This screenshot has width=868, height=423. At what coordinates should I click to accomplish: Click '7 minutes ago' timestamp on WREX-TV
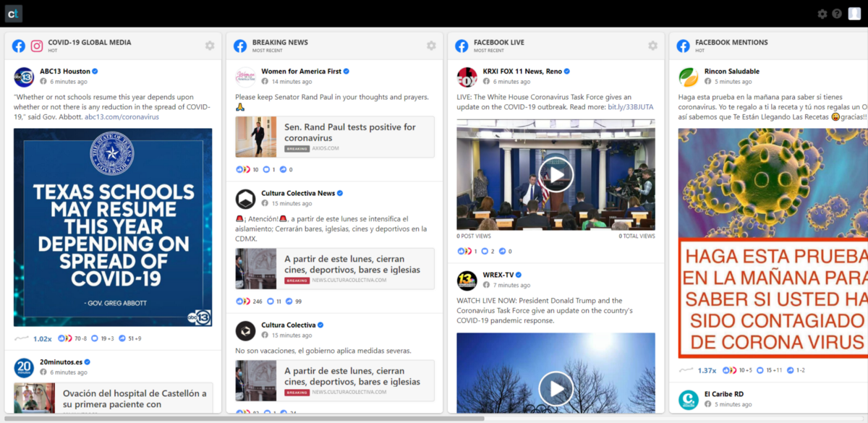coord(511,285)
